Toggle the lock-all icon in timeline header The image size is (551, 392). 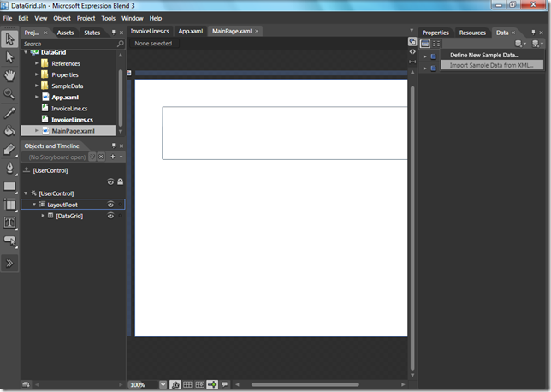pos(120,181)
